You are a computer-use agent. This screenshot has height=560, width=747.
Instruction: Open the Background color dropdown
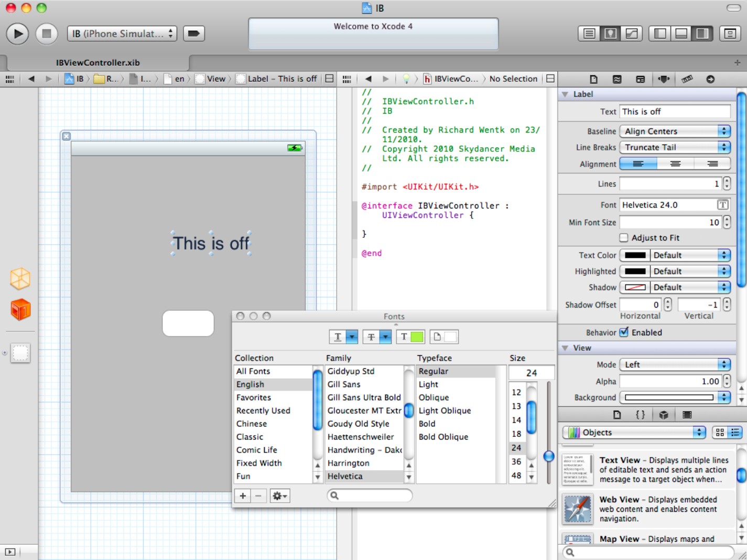pyautogui.click(x=675, y=397)
